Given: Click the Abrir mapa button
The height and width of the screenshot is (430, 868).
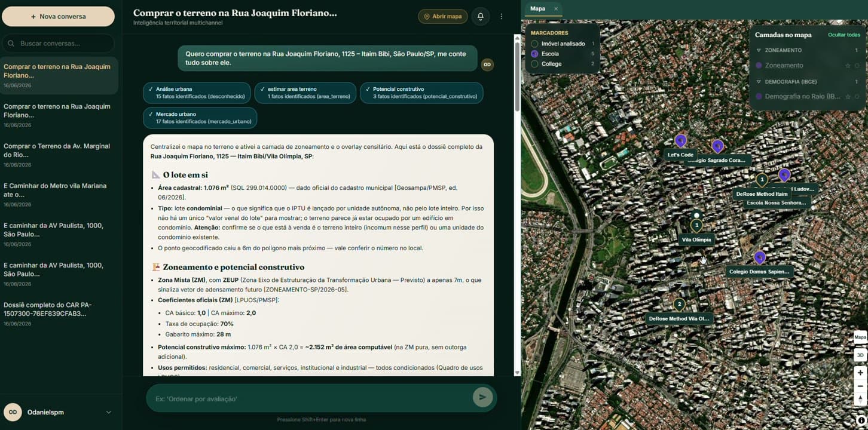Looking at the screenshot, I should [x=442, y=17].
